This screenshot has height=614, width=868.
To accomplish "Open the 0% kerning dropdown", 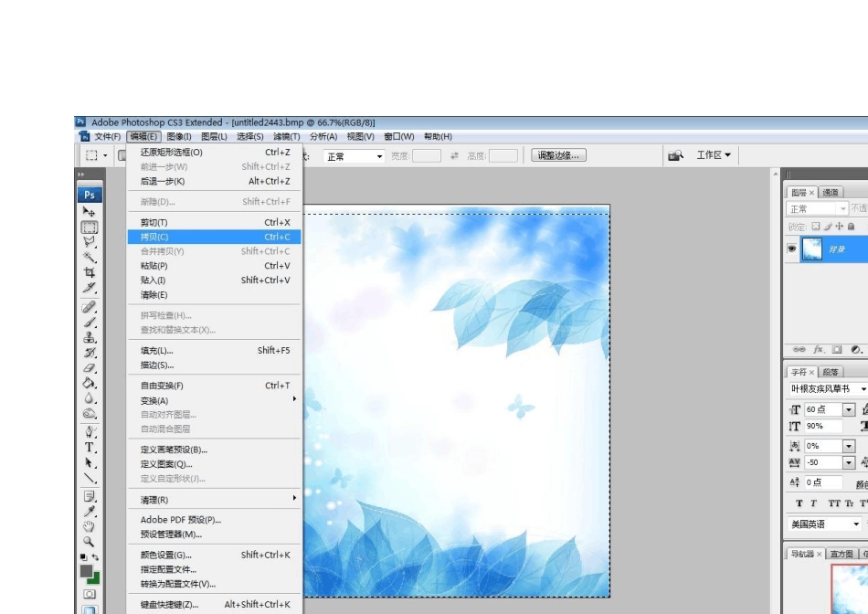I will tap(849, 446).
